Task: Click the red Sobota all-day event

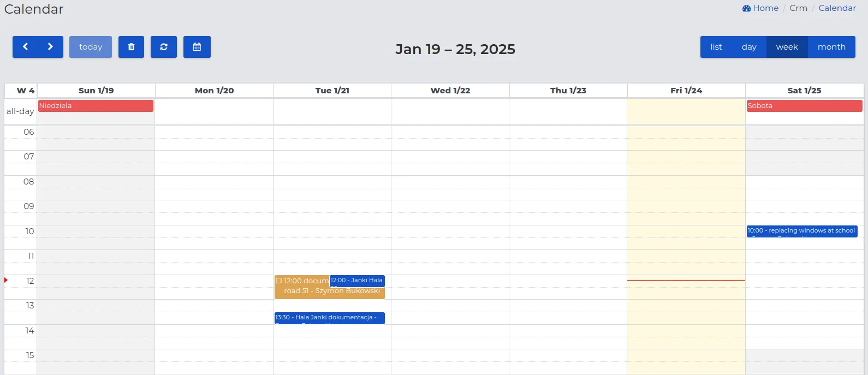Action: coord(804,106)
